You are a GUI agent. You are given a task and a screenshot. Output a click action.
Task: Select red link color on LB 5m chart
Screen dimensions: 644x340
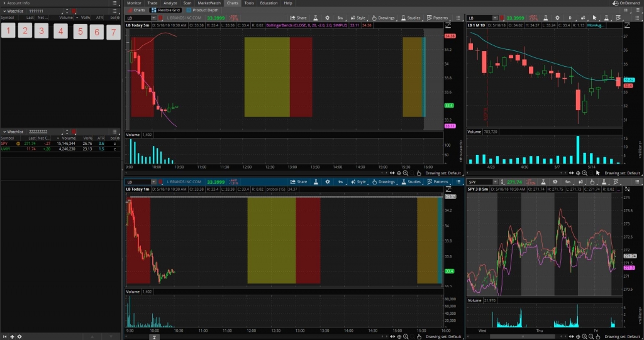[x=160, y=18]
